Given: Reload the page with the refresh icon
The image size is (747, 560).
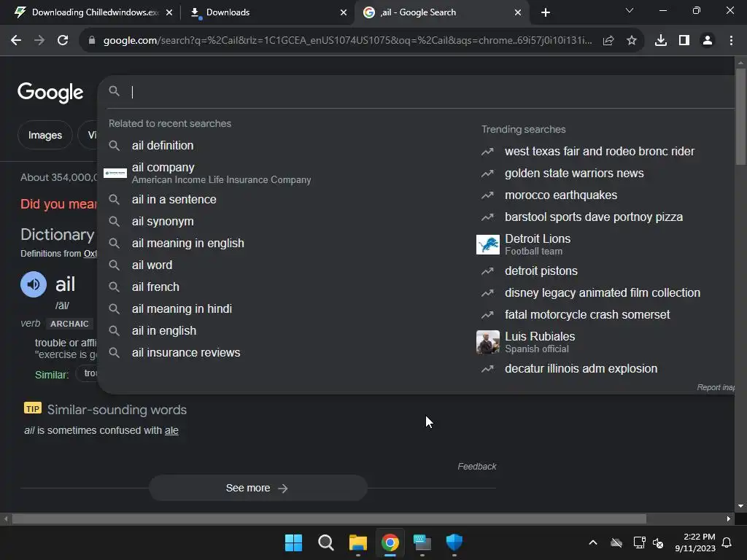Looking at the screenshot, I should tap(63, 41).
